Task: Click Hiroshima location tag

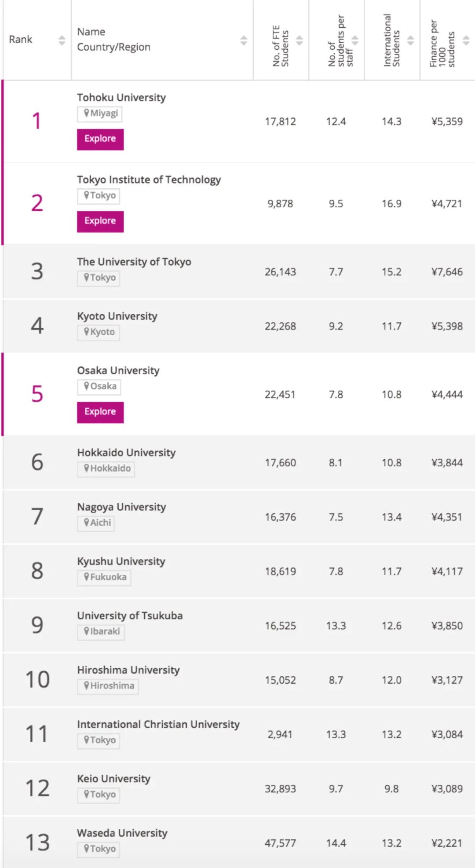Action: (x=108, y=686)
